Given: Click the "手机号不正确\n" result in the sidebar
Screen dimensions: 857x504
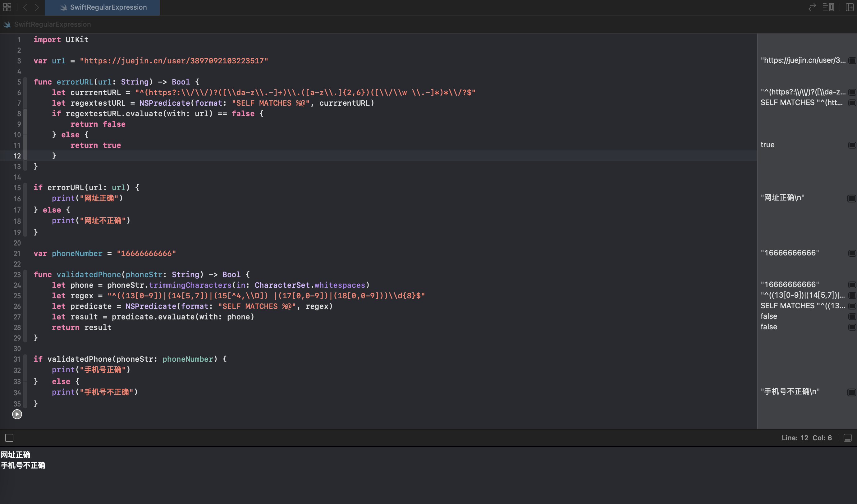Looking at the screenshot, I should click(x=790, y=392).
